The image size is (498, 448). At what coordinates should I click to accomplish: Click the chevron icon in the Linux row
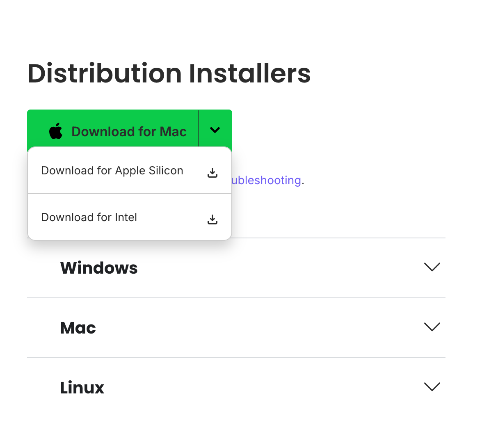pos(432,387)
